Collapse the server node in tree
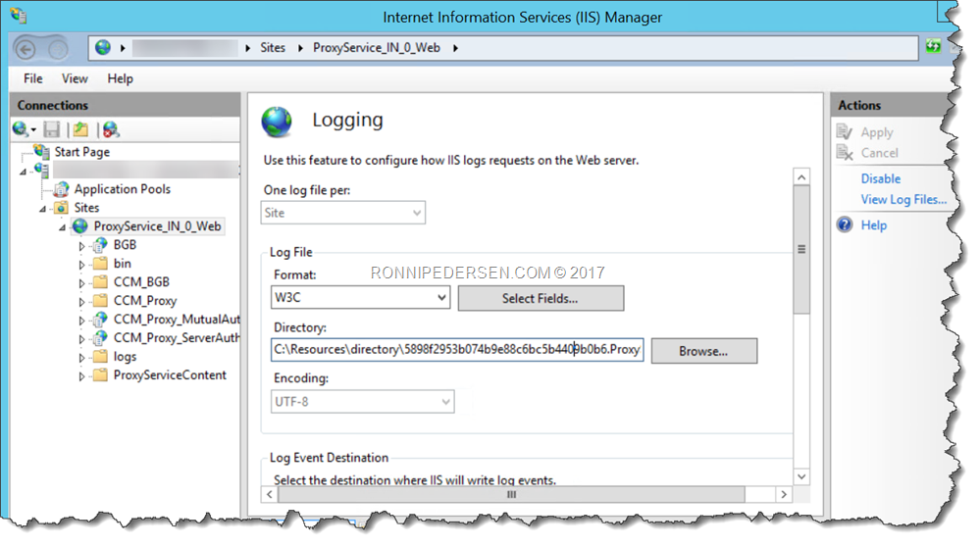 coord(24,172)
